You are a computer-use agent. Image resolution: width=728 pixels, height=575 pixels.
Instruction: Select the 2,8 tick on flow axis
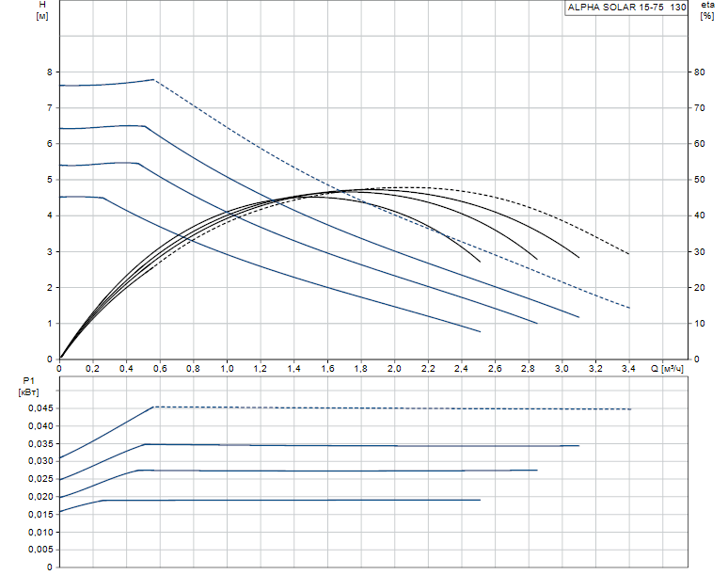[529, 369]
